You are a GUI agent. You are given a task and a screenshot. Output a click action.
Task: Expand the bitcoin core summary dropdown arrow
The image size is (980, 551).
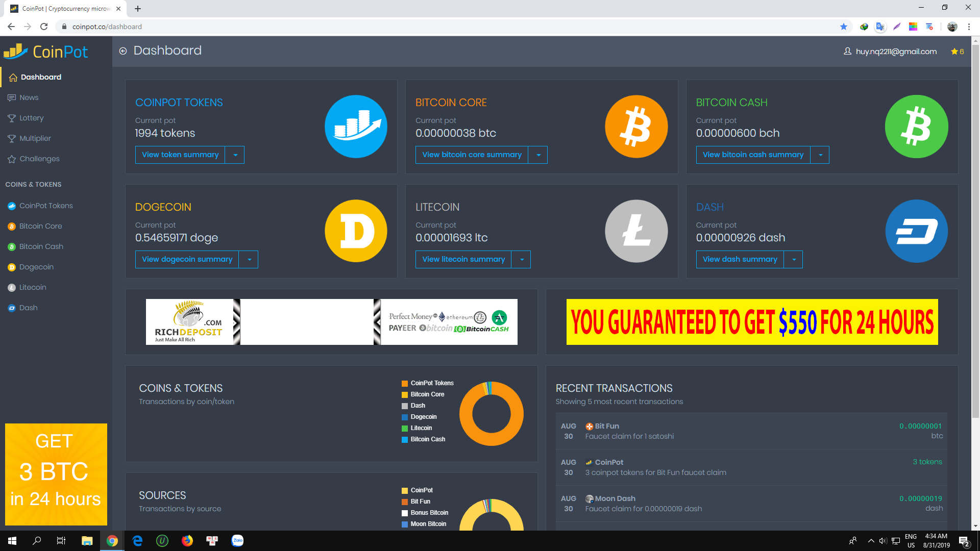pyautogui.click(x=538, y=155)
